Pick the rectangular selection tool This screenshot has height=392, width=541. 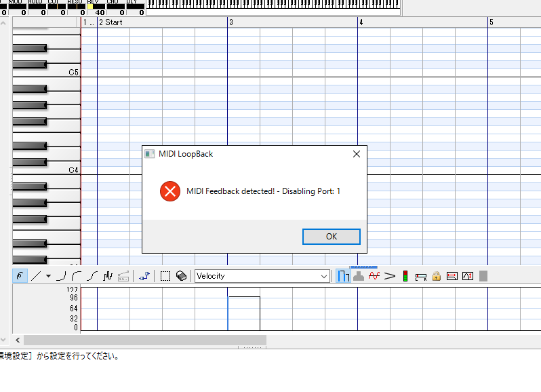click(x=165, y=276)
